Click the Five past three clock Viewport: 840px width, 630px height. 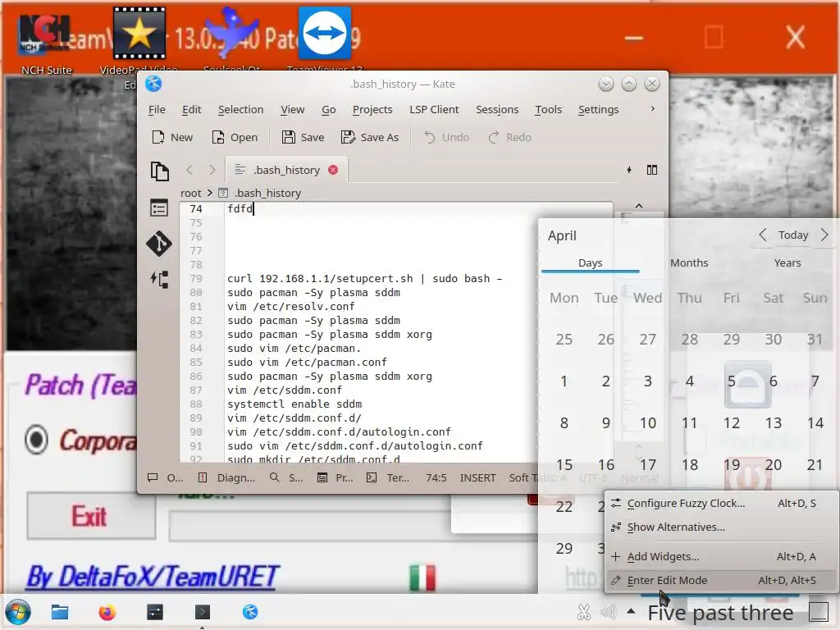[720, 612]
